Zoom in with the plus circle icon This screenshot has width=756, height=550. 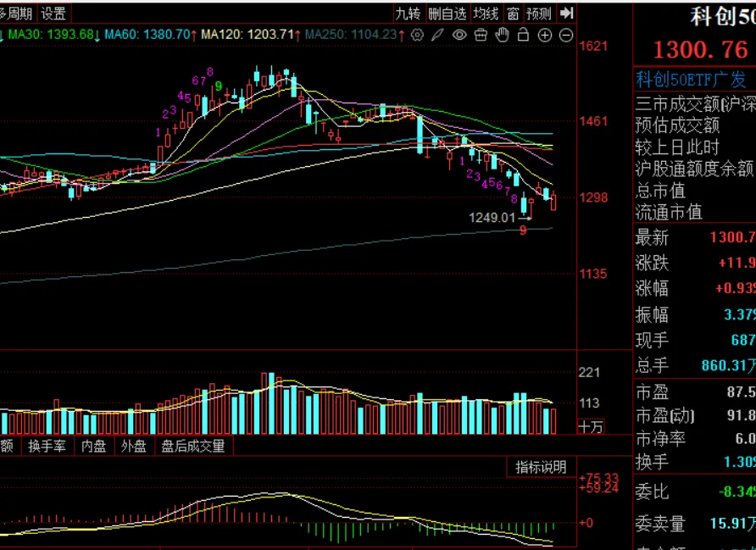[545, 36]
